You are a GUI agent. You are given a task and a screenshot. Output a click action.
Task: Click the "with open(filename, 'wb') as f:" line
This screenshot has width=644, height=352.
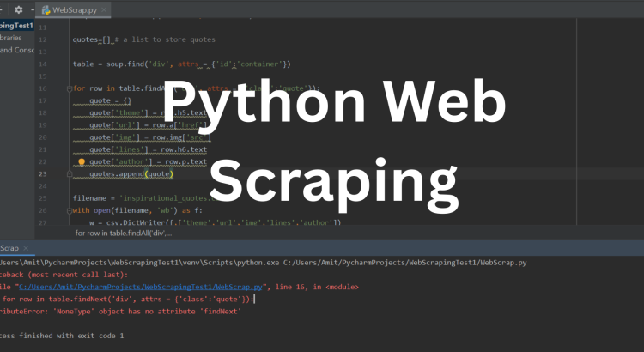(137, 210)
